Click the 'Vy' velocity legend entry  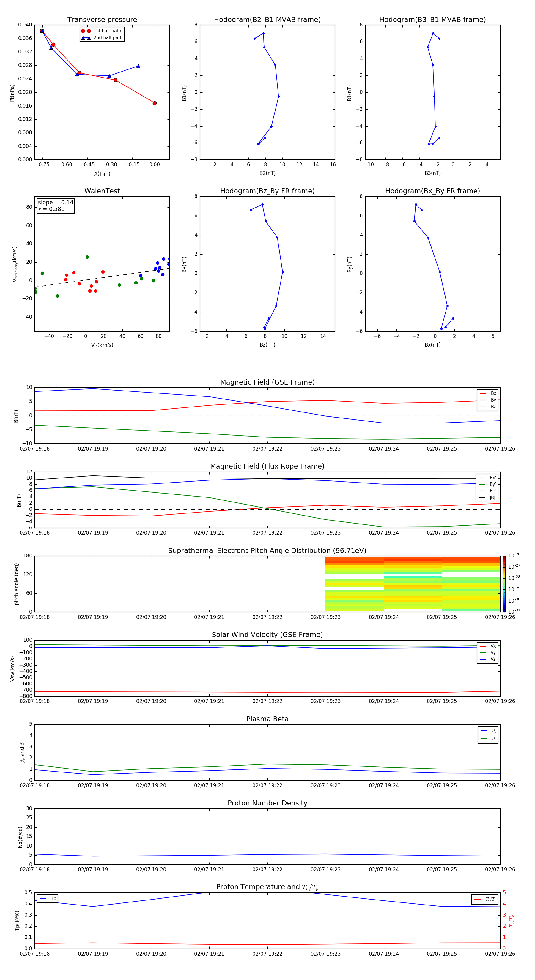coord(488,653)
